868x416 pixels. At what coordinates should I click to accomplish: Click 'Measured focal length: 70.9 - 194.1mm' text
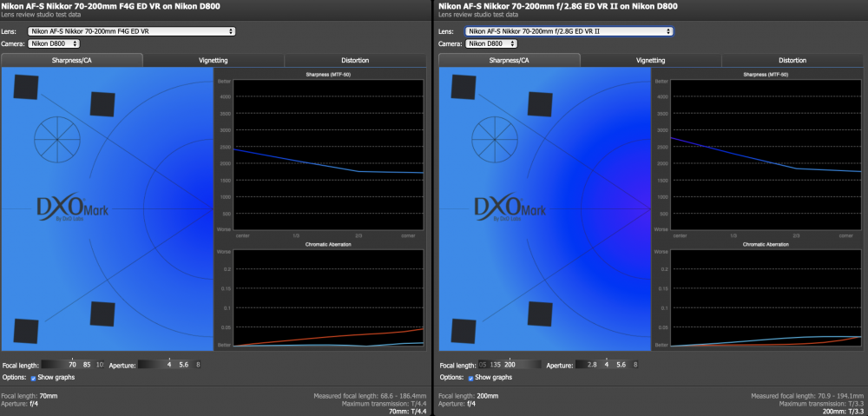[807, 396]
